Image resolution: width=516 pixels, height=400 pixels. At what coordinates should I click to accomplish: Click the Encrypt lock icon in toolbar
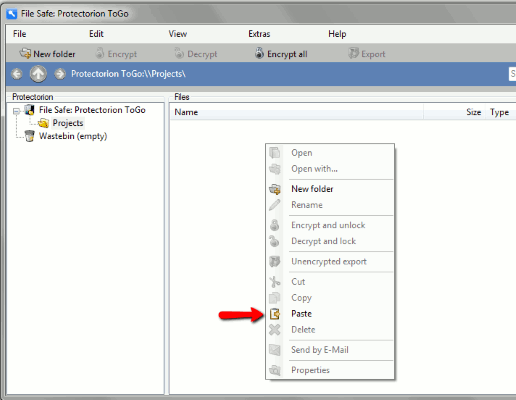pyautogui.click(x=100, y=53)
